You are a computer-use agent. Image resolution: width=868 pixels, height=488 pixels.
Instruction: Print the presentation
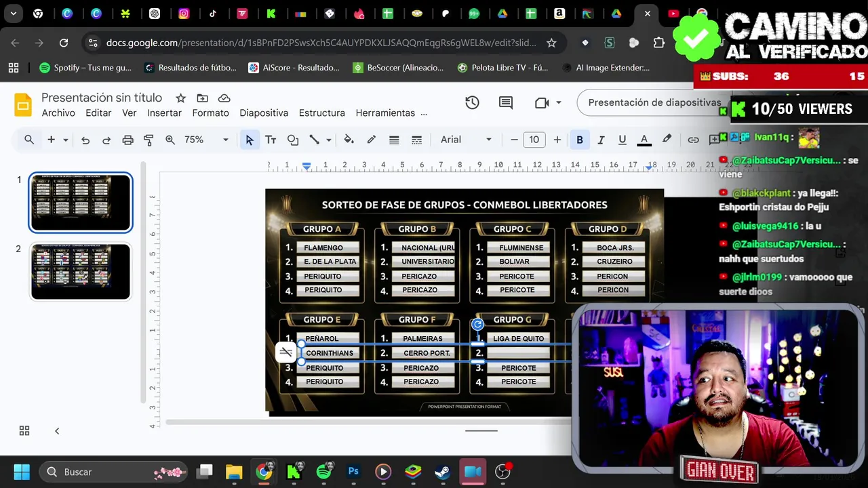[127, 140]
